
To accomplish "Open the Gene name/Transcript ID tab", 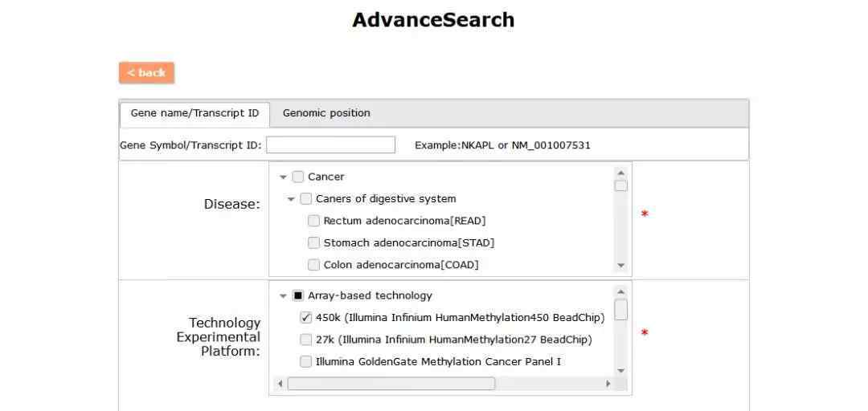I will point(194,113).
